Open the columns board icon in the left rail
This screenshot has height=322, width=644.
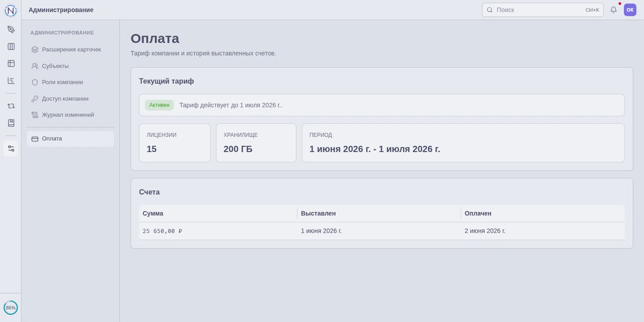[11, 46]
